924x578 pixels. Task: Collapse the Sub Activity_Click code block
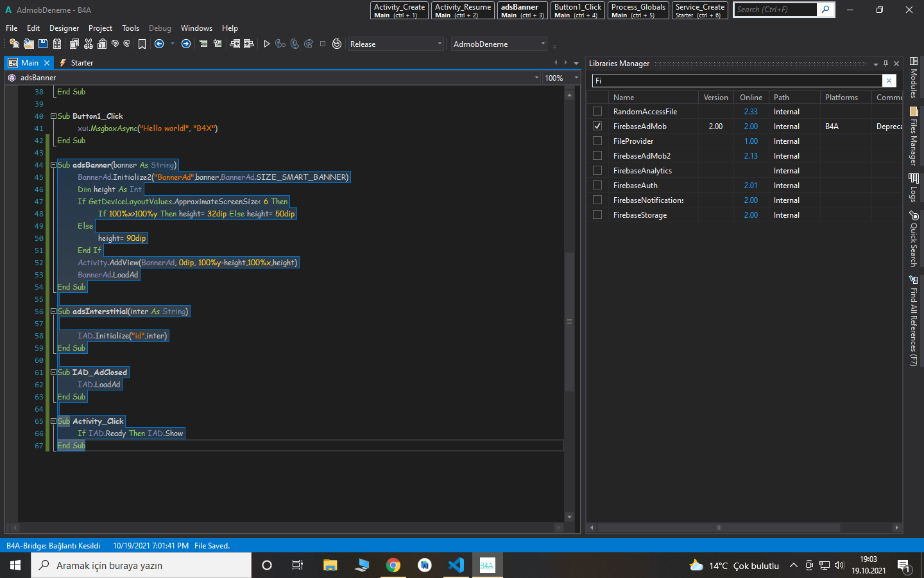click(x=54, y=421)
